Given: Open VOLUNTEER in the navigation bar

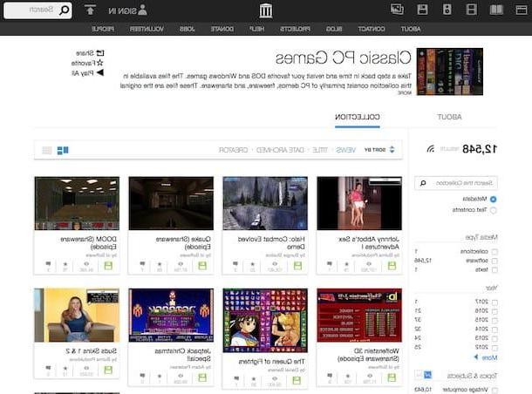Looking at the screenshot, I should point(147,29).
